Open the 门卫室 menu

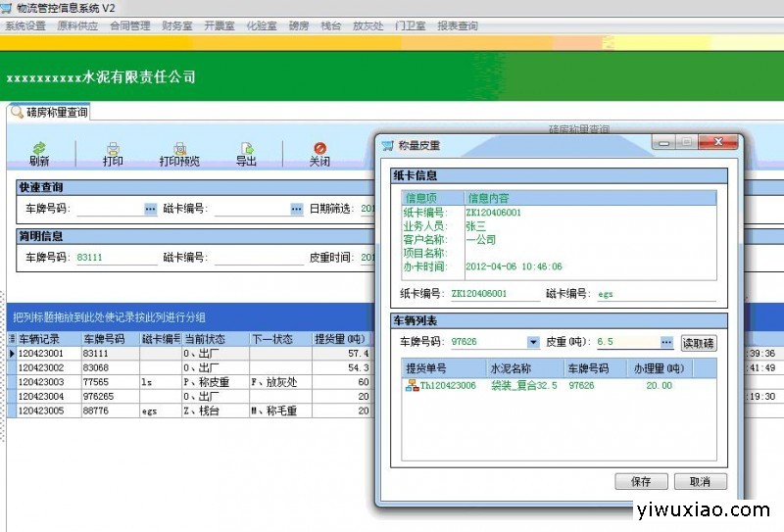(410, 25)
